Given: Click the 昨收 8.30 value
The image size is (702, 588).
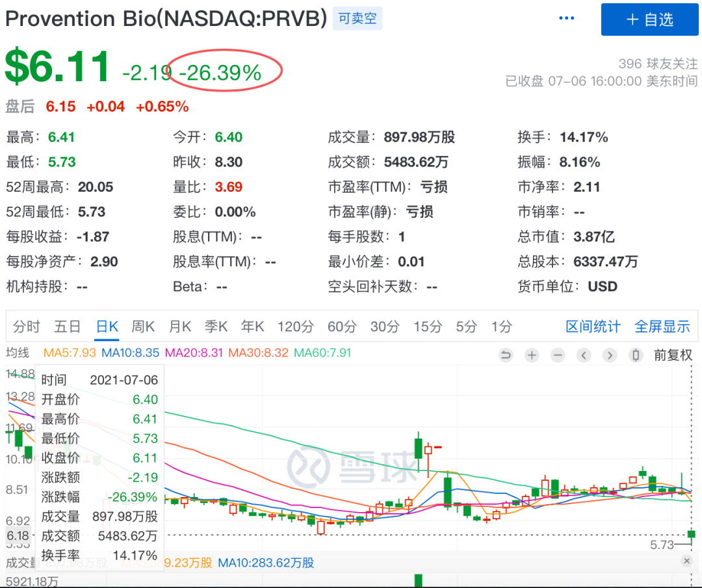Looking at the screenshot, I should tap(229, 162).
